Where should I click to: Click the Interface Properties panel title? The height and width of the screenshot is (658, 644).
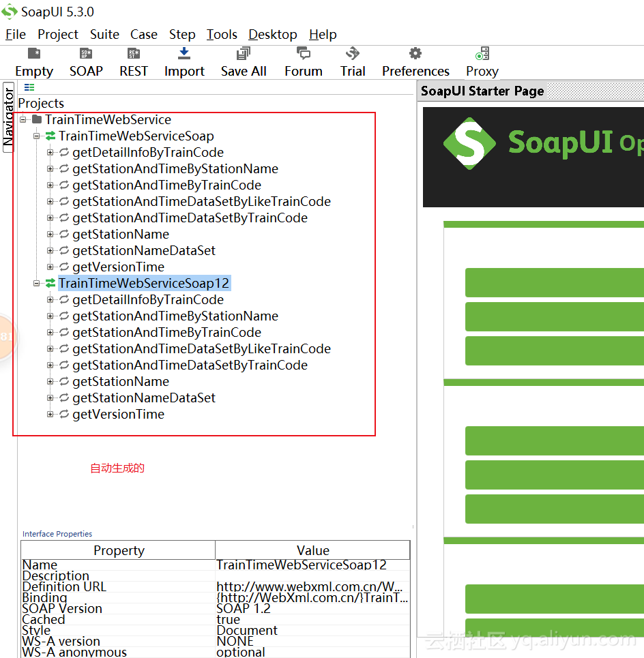(57, 534)
